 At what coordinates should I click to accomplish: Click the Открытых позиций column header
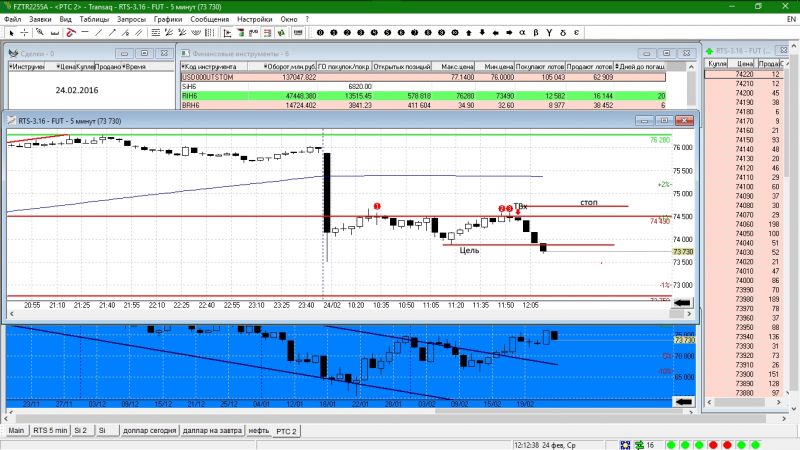pyautogui.click(x=402, y=67)
